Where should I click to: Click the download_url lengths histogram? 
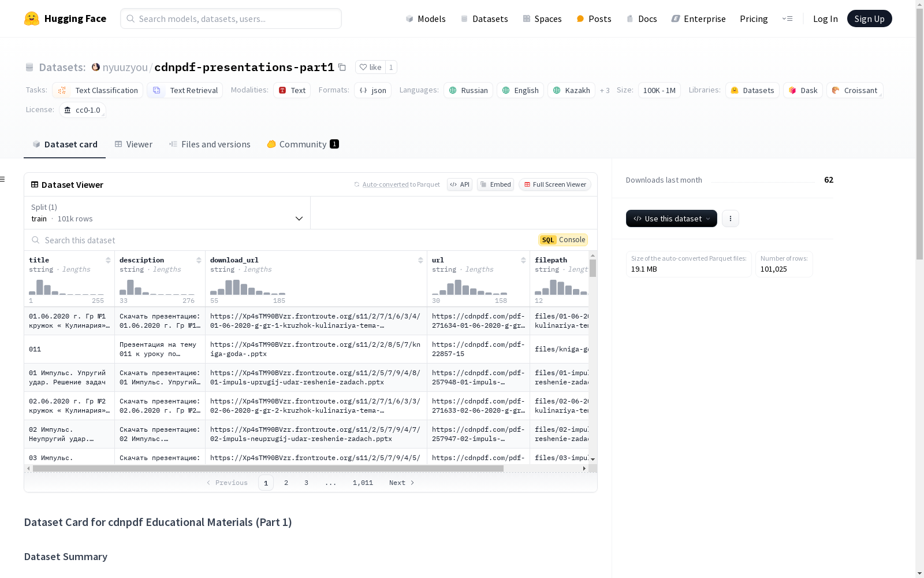[x=248, y=287]
